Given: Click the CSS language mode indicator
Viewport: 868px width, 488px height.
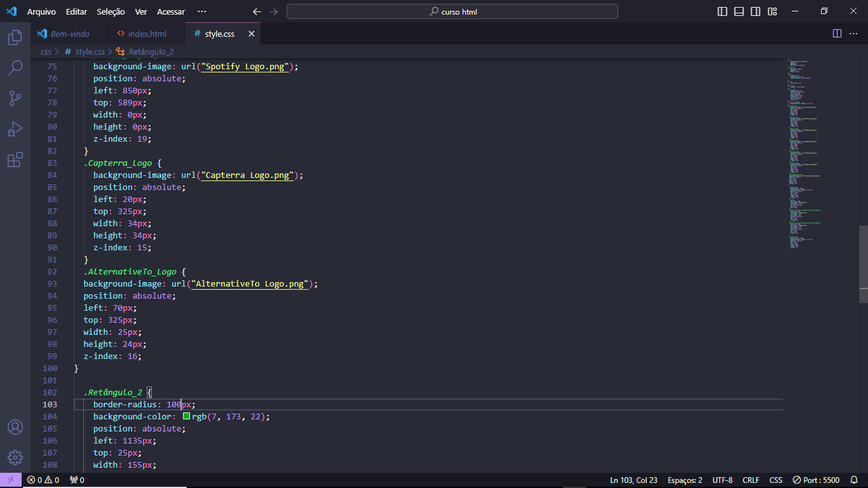Looking at the screenshot, I should [776, 480].
